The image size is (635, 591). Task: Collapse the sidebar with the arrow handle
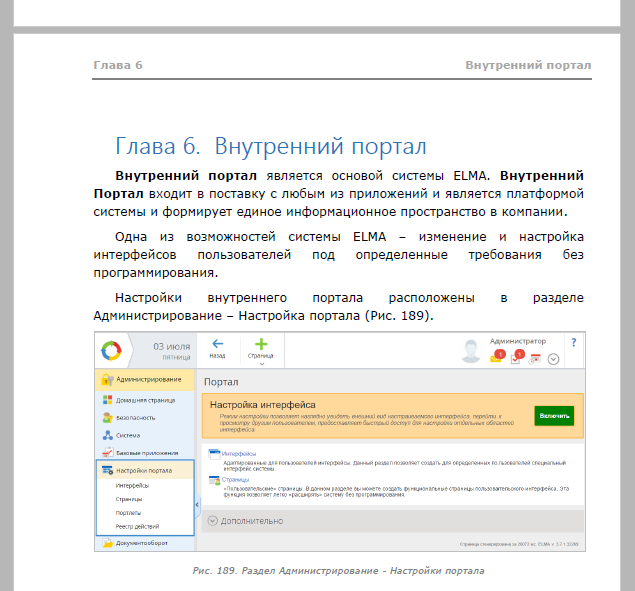[197, 505]
